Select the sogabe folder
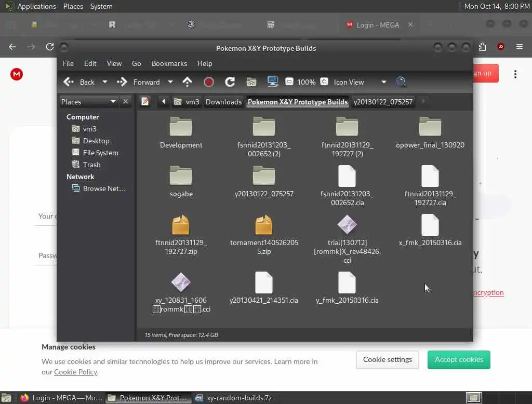This screenshot has height=404, width=532. click(181, 181)
